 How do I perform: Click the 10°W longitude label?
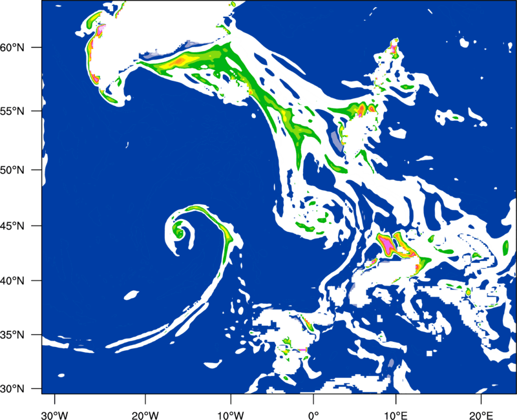point(231,415)
